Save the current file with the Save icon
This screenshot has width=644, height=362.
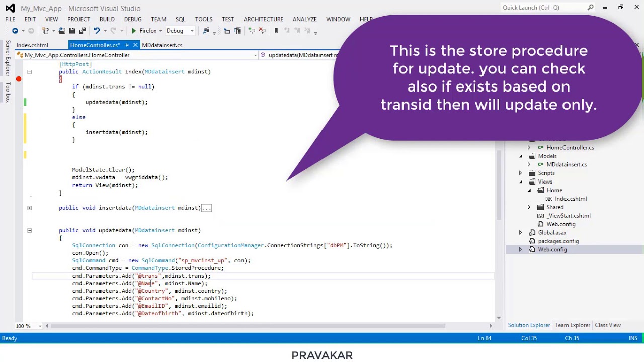[72, 31]
